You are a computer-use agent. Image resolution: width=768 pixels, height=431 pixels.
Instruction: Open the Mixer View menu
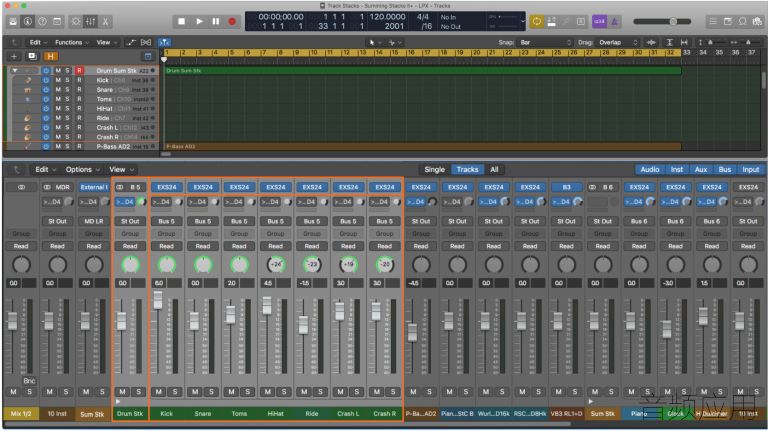(121, 169)
